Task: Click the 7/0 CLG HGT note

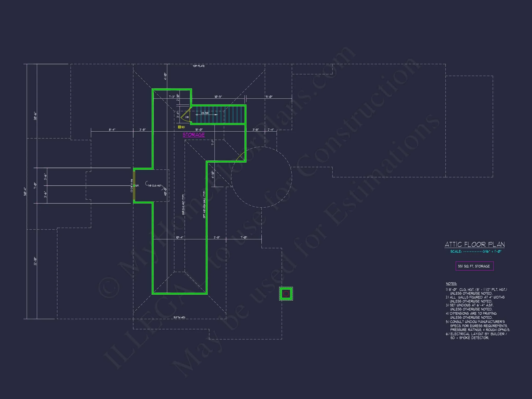Action: [x=154, y=186]
